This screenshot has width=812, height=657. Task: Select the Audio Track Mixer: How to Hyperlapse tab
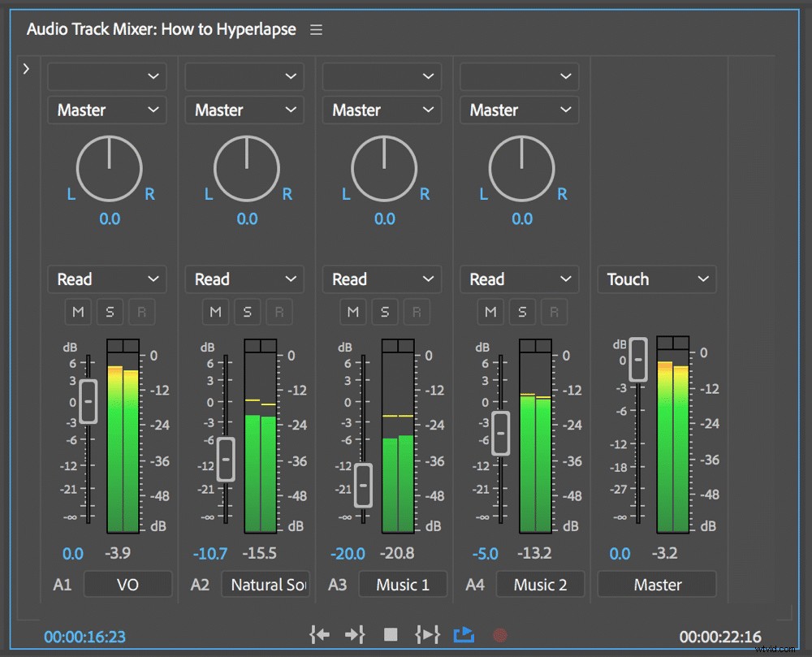[161, 29]
